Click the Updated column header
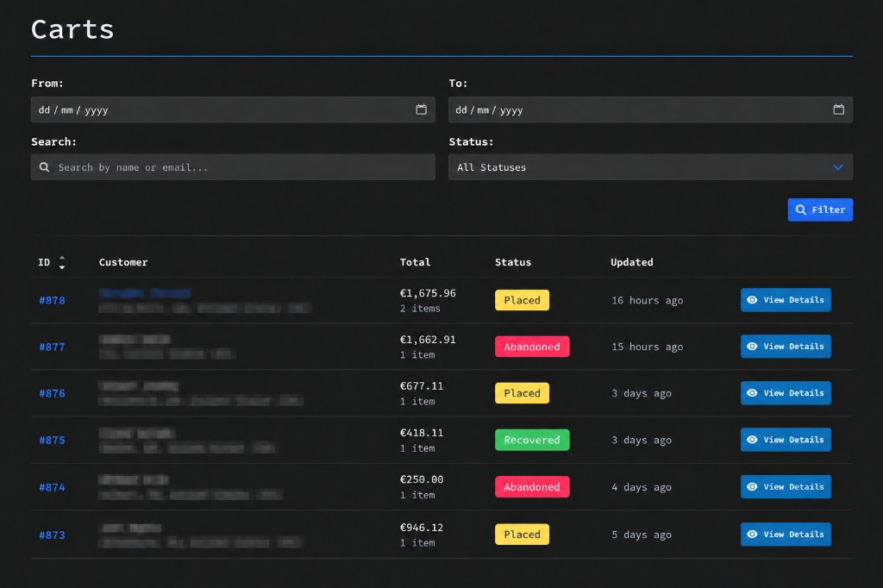The image size is (883, 588). click(x=632, y=262)
